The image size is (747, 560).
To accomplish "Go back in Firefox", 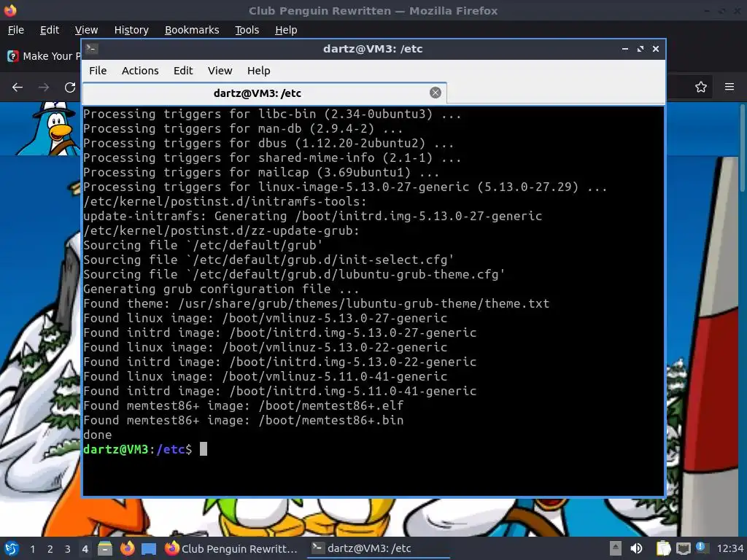I will pos(18,87).
